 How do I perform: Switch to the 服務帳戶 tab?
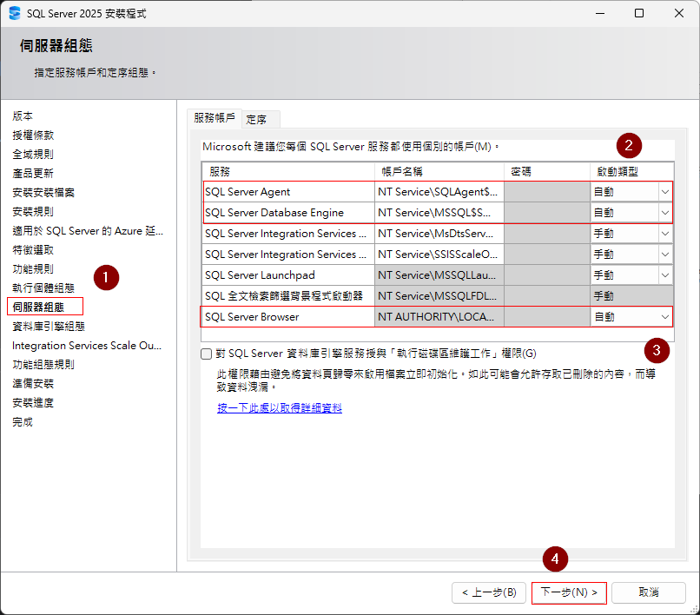pos(215,118)
